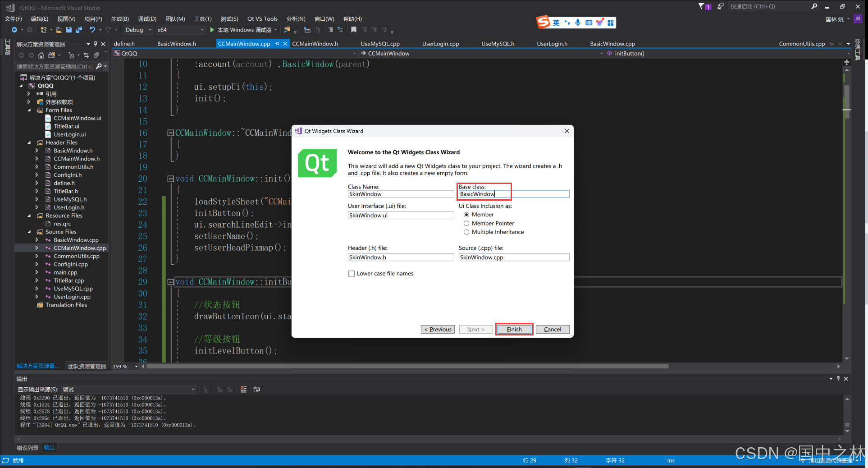Select the Member Pointer radio button
This screenshot has width=868, height=468.
click(466, 223)
